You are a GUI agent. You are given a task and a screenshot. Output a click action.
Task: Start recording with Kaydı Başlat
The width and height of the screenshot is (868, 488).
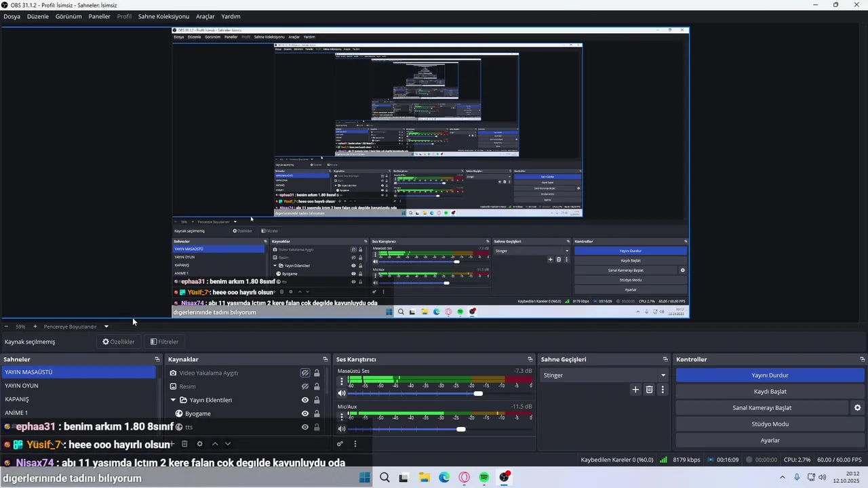770,392
